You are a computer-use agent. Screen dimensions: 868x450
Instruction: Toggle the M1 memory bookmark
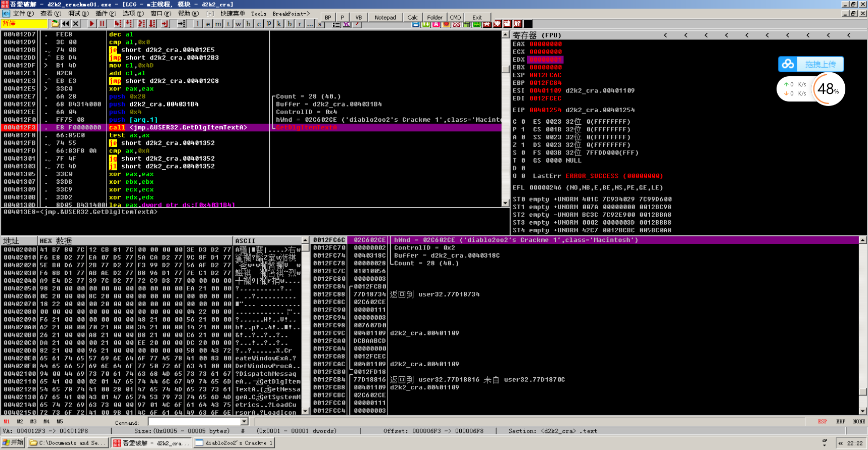coord(7,421)
